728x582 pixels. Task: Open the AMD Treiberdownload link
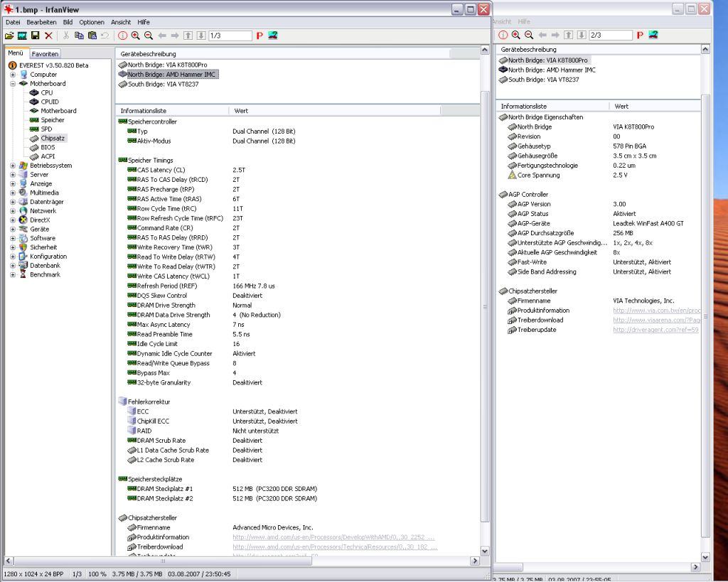pos(335,546)
